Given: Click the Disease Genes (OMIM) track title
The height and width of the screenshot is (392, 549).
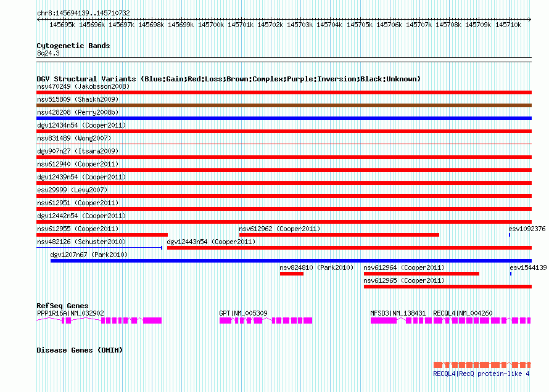Looking at the screenshot, I should tap(80, 350).
